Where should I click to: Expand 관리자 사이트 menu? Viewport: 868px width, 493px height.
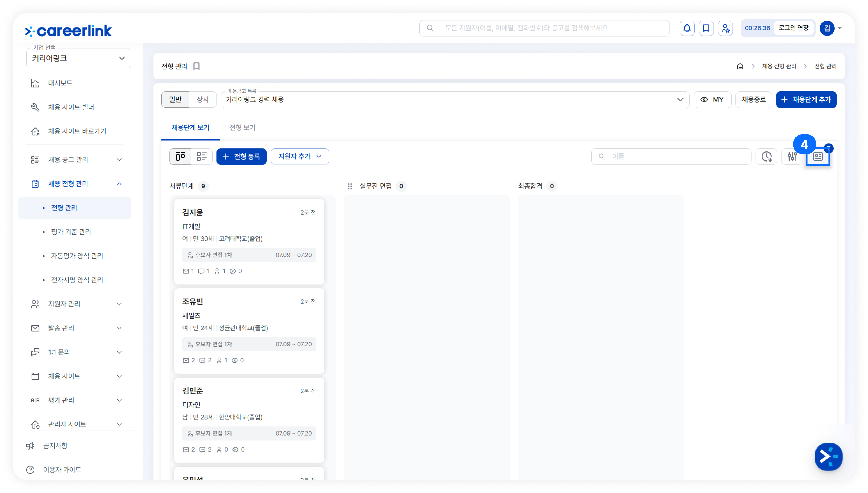click(119, 424)
